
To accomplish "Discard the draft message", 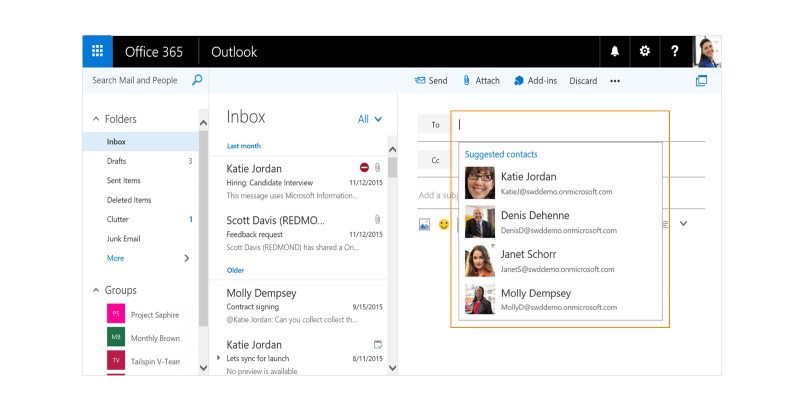I will 583,81.
